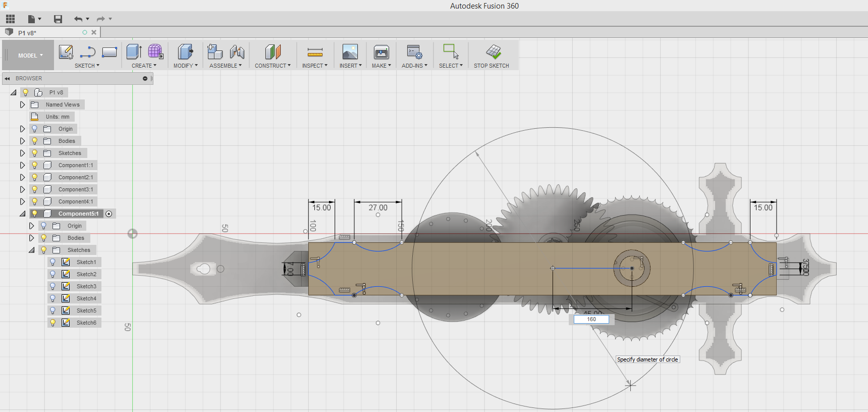Toggle visibility bulb for P1 v8
This screenshot has height=412, width=868.
pyautogui.click(x=25, y=92)
